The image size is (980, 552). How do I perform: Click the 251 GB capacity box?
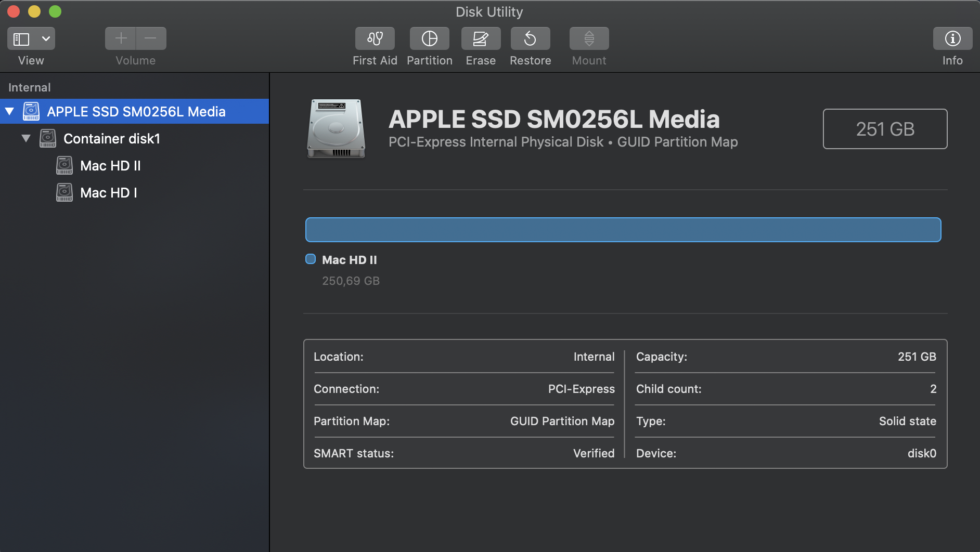click(885, 129)
